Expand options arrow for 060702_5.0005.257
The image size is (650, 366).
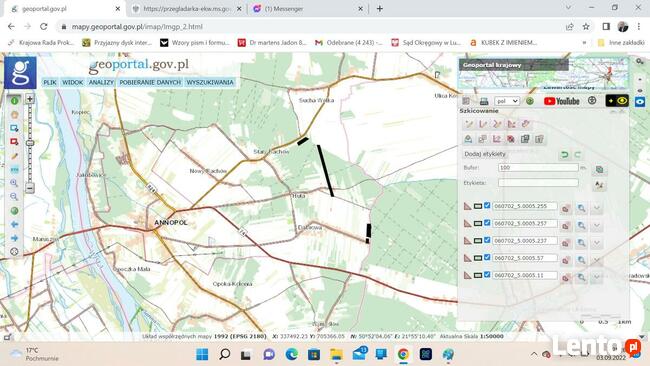(x=597, y=225)
